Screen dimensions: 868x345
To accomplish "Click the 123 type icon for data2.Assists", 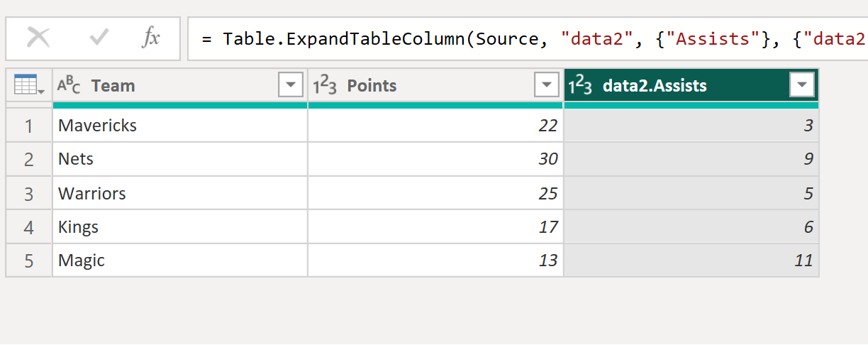I will (581, 86).
